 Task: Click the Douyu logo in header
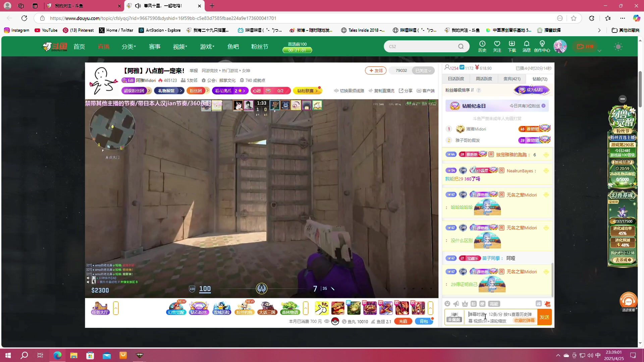[x=55, y=47]
